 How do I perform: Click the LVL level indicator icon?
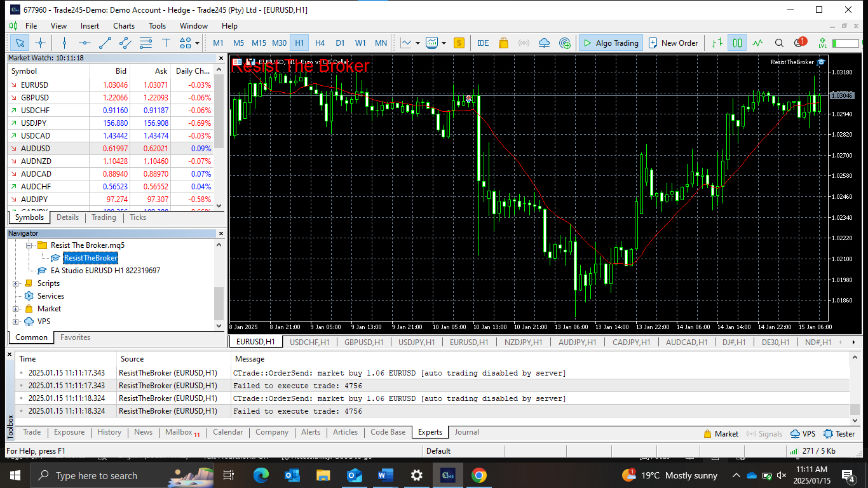tap(822, 43)
